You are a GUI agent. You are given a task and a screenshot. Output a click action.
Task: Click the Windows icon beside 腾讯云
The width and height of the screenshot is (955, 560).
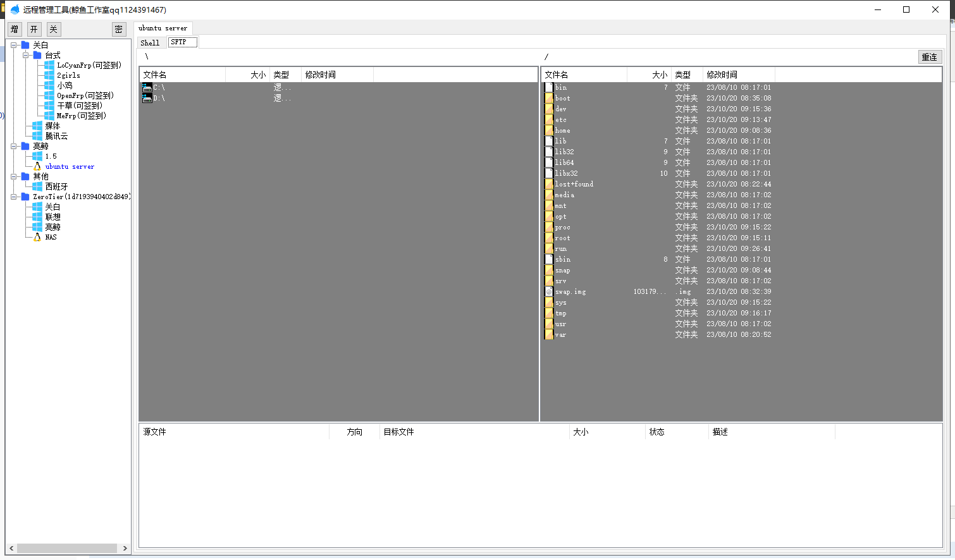click(37, 136)
